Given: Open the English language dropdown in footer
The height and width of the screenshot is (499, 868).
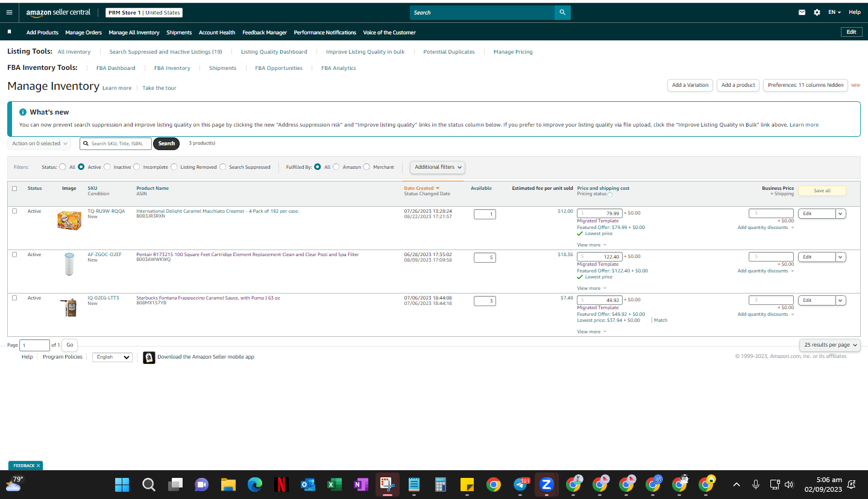Looking at the screenshot, I should 112,357.
